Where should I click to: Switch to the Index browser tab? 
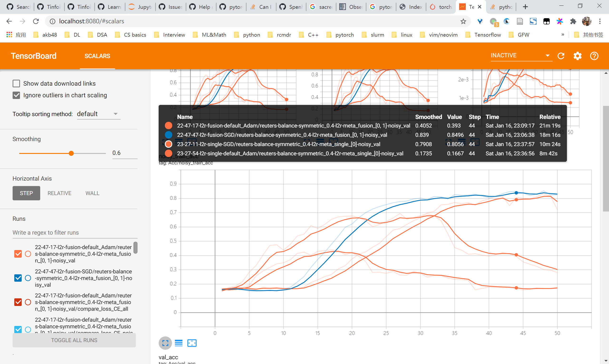point(411,7)
